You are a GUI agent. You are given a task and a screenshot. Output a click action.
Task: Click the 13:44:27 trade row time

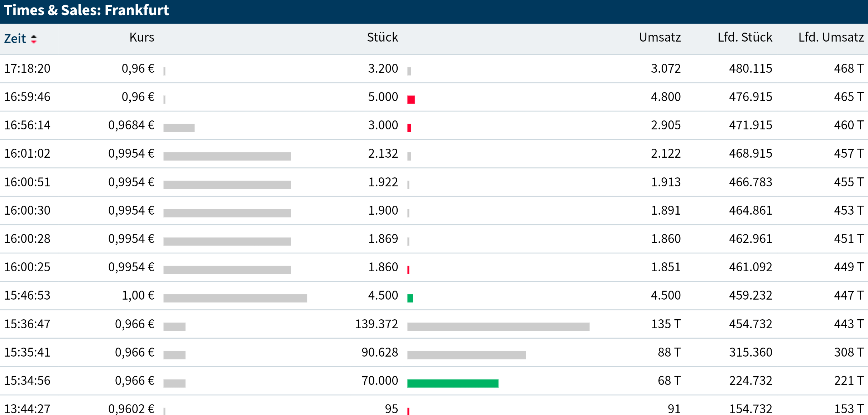27,409
